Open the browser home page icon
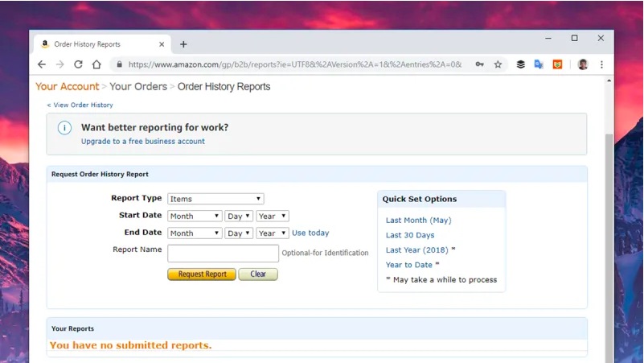This screenshot has height=363, width=644. point(96,64)
